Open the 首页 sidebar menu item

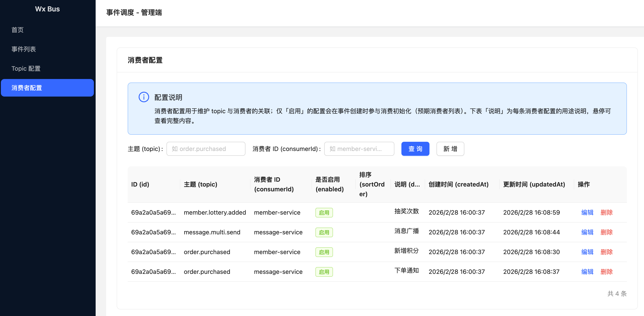pyautogui.click(x=18, y=30)
